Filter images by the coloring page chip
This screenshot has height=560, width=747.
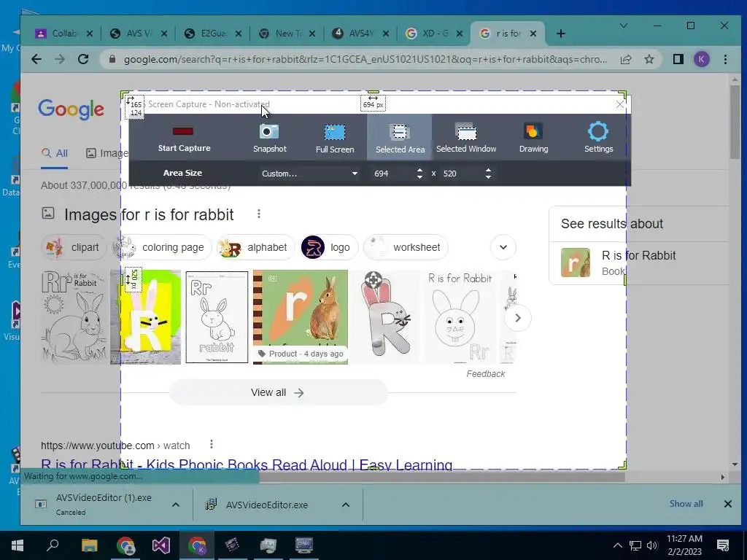point(162,248)
